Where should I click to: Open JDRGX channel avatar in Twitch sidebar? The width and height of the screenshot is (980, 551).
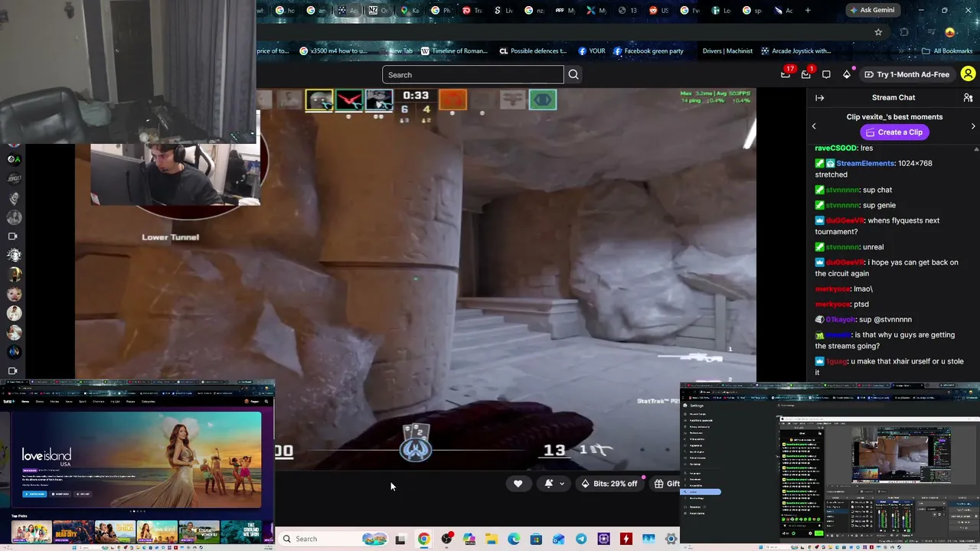[14, 178]
